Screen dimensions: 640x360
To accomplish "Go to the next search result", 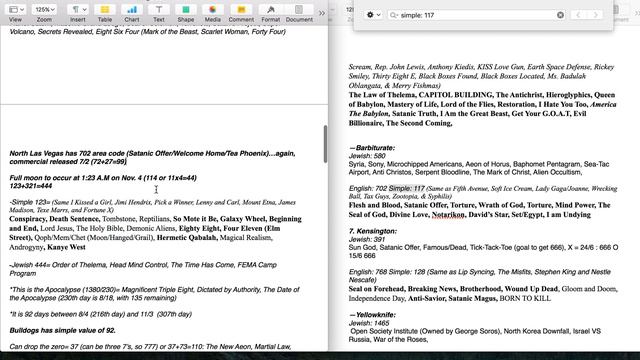I will pos(596,15).
